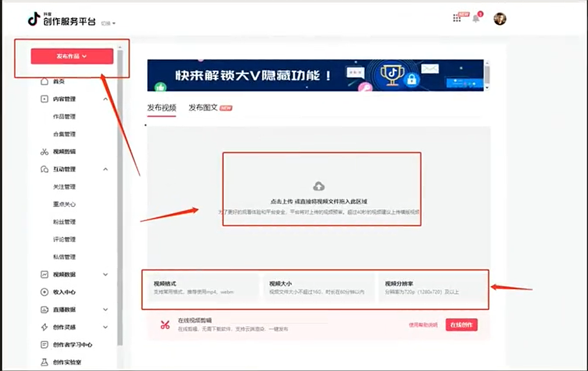
Task: Click the banner scrollbar down arrow
Action: [x=487, y=87]
